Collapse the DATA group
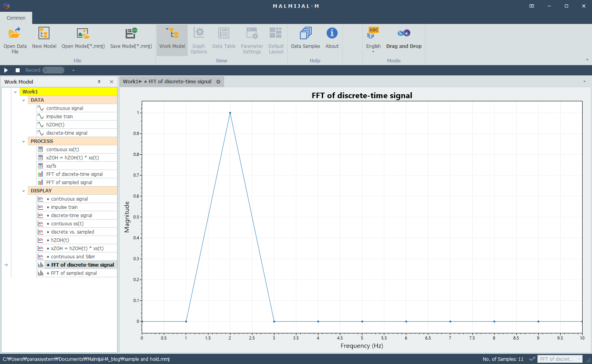This screenshot has height=364, width=592. (24, 100)
